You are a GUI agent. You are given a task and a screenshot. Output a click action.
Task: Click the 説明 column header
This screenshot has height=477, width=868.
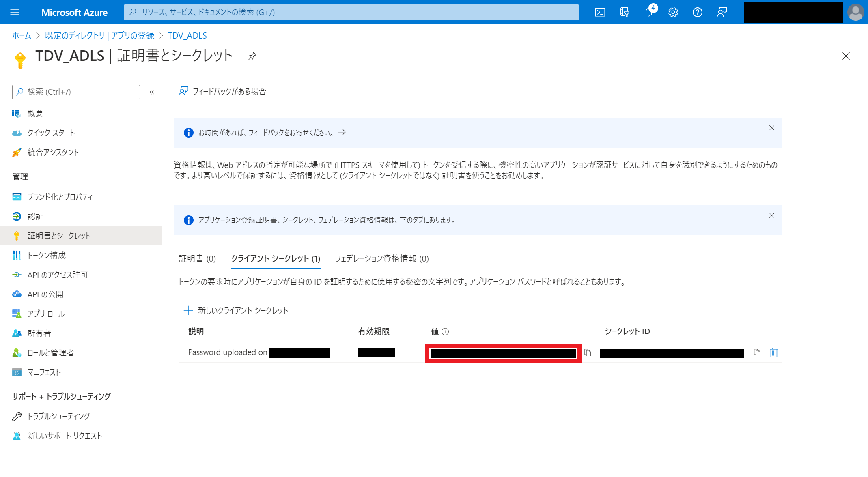(196, 331)
